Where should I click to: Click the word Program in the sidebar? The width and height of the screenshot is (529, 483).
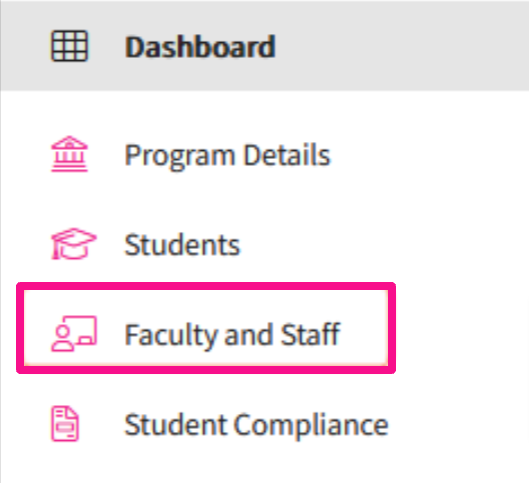coord(180,157)
